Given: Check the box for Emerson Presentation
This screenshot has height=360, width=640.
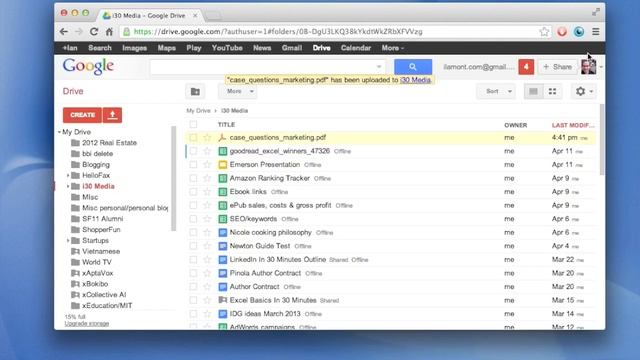Looking at the screenshot, I should click(193, 164).
